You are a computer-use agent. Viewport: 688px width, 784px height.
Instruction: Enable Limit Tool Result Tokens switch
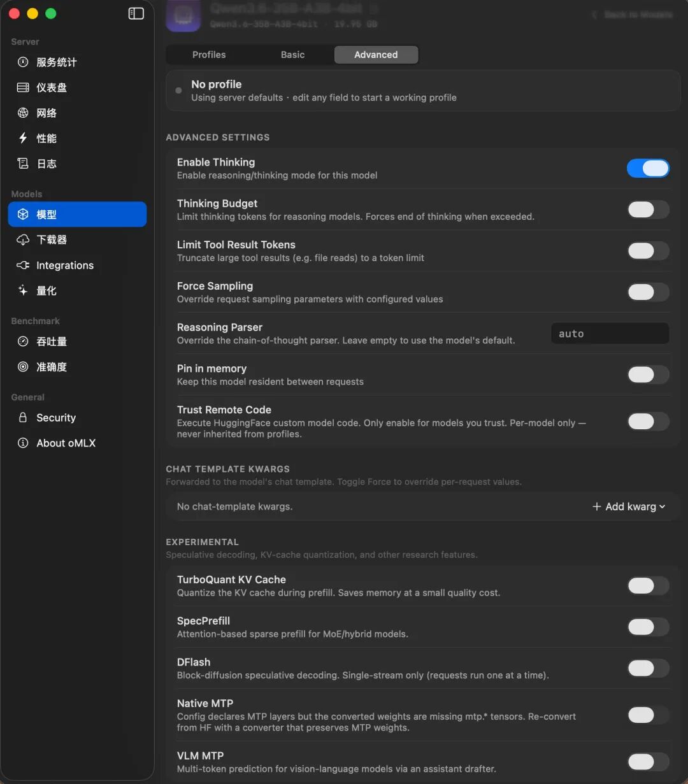(648, 251)
